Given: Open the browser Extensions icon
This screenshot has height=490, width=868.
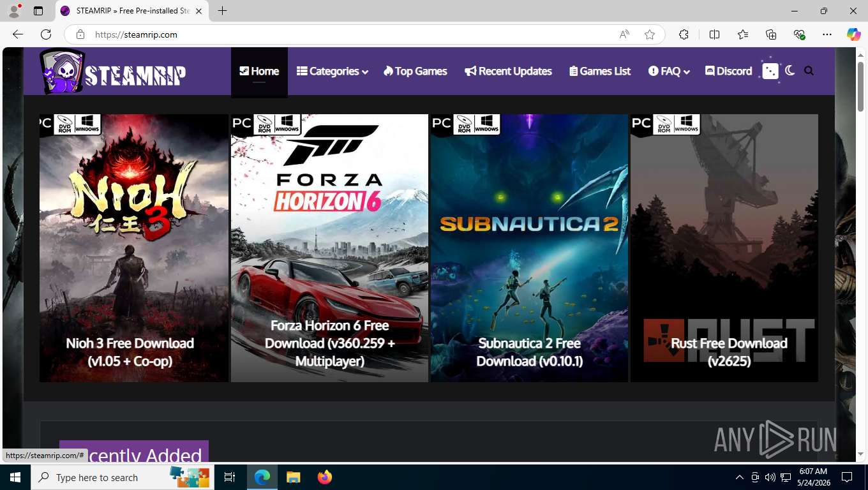Looking at the screenshot, I should coord(684,34).
